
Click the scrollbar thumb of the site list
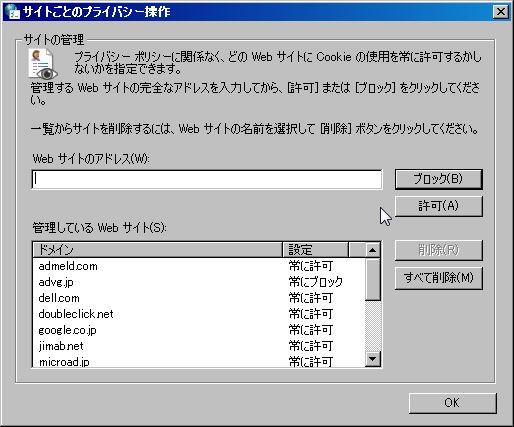point(373,279)
